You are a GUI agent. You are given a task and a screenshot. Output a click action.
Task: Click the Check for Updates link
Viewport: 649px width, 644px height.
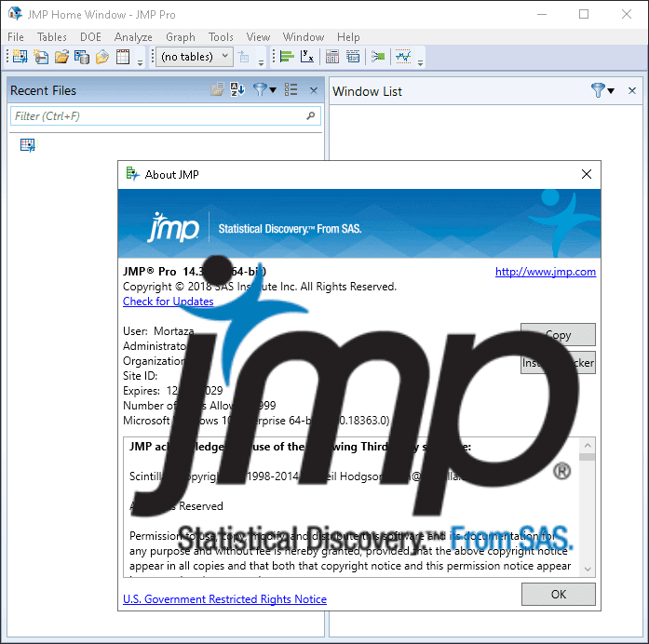(x=168, y=302)
